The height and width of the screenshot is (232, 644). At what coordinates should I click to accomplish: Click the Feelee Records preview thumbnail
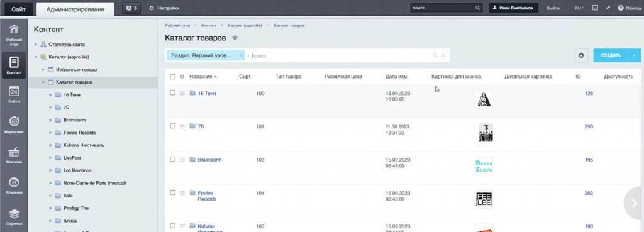[484, 199]
